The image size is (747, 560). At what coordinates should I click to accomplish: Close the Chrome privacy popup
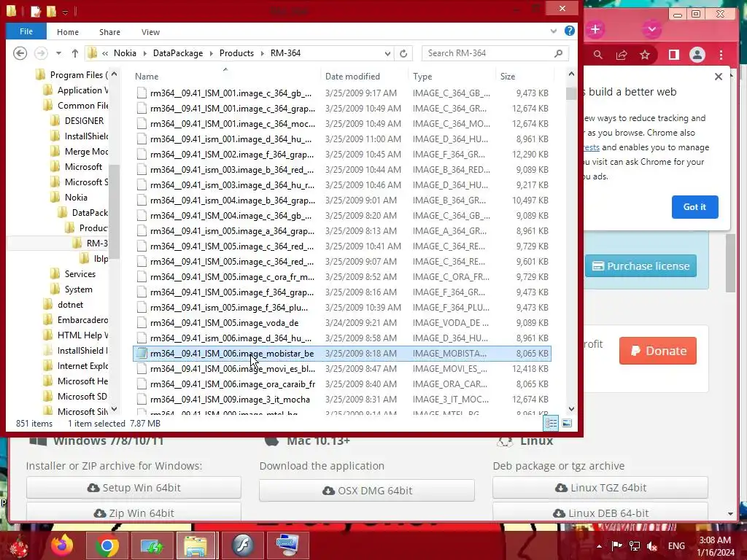pos(719,77)
